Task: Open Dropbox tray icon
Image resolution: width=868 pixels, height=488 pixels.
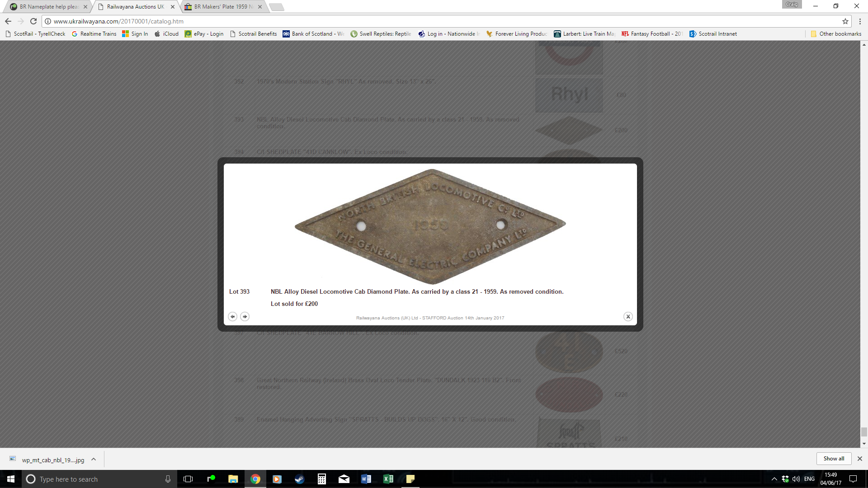Action: tap(785, 479)
